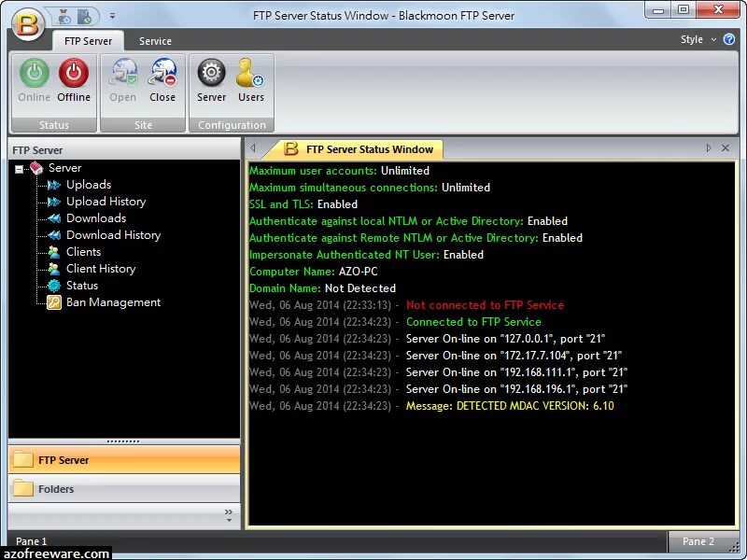Click the Clients user icon
747x560 pixels.
(54, 252)
